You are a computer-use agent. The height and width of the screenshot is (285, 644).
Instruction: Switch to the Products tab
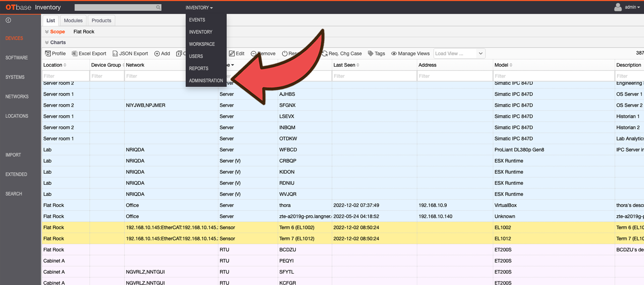click(x=102, y=20)
